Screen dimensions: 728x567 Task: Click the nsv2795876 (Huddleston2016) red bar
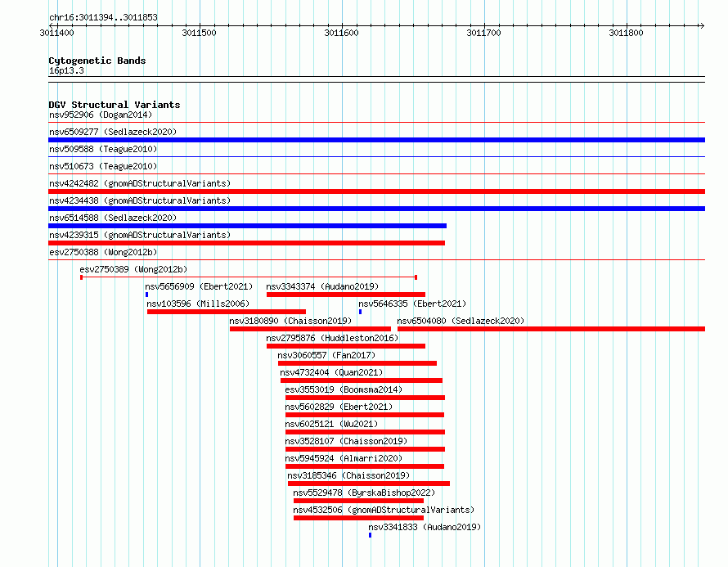(346, 346)
